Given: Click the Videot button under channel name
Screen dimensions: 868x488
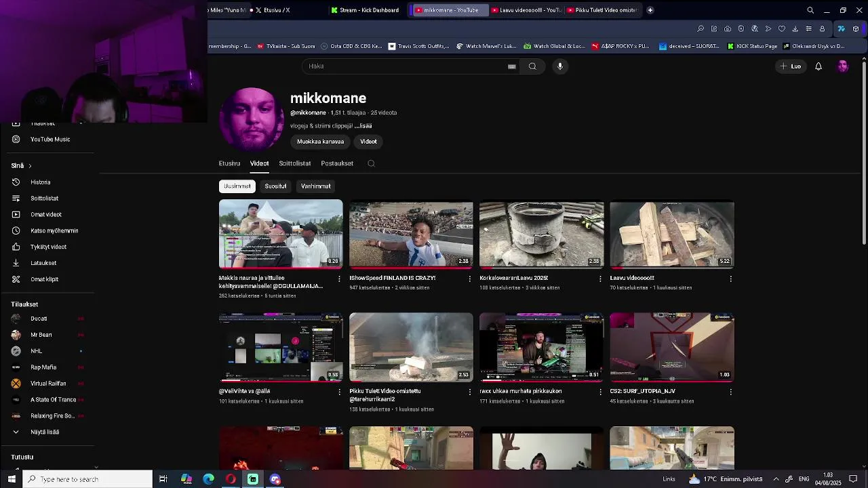Looking at the screenshot, I should 368,142.
